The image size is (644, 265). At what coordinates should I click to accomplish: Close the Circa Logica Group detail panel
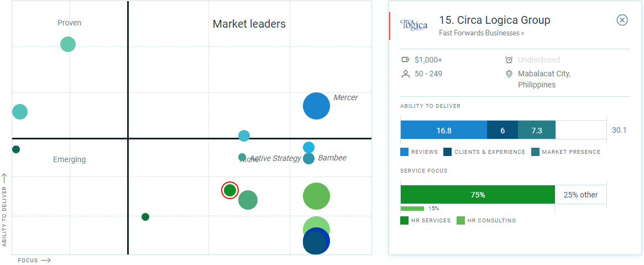[622, 20]
